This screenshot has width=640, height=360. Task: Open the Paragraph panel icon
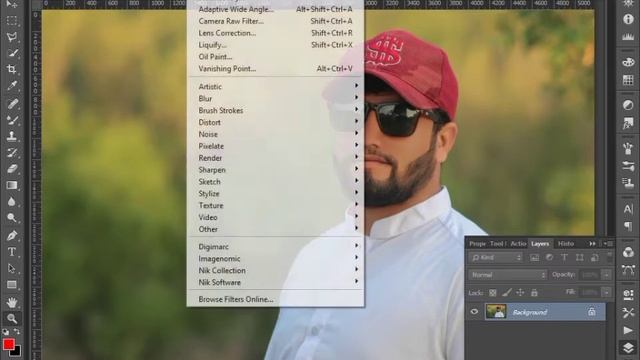628,226
